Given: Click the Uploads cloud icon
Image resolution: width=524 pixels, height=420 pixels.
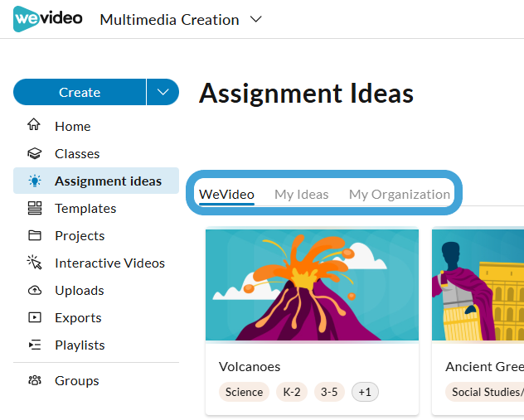Looking at the screenshot, I should (35, 290).
